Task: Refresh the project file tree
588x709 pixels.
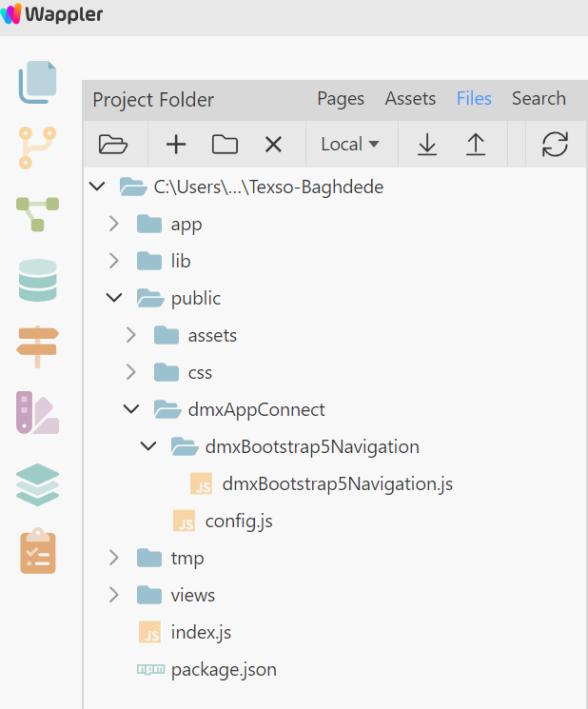Action: point(555,145)
